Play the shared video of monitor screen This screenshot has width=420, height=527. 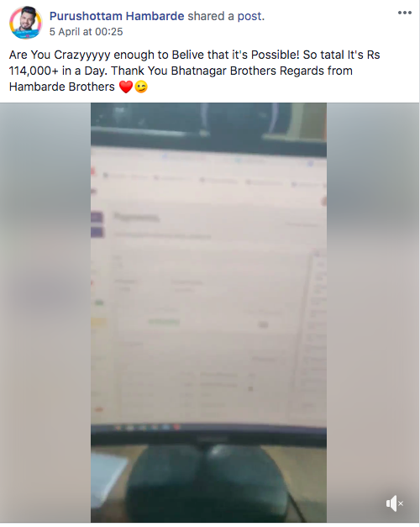click(x=208, y=313)
